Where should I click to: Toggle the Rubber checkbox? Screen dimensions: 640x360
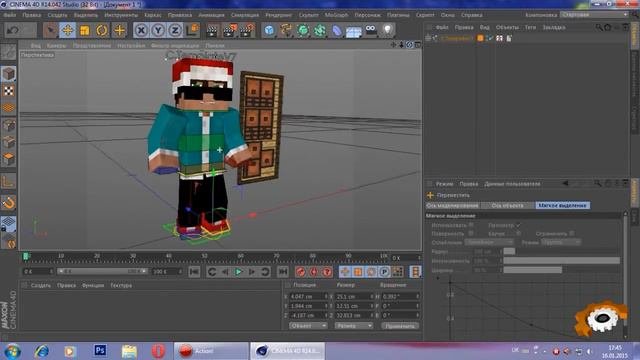[x=518, y=233]
